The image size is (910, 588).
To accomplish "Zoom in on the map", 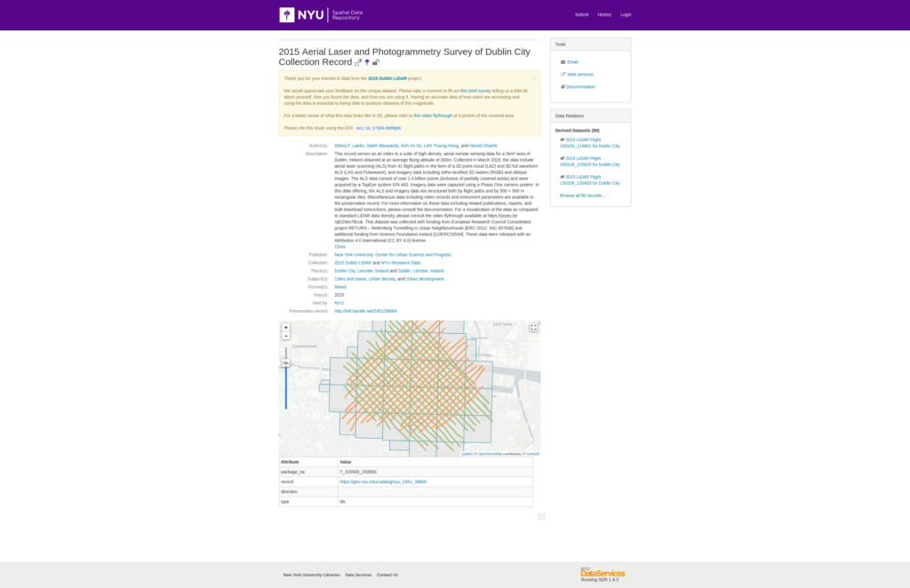I will [285, 328].
